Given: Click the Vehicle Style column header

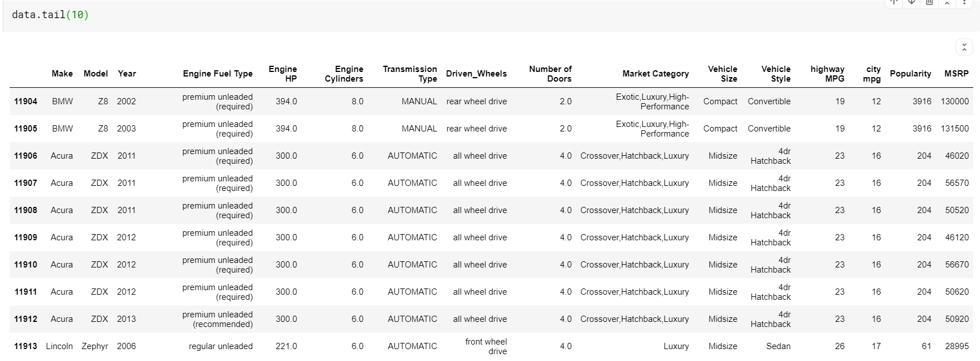Looking at the screenshot, I should (775, 74).
